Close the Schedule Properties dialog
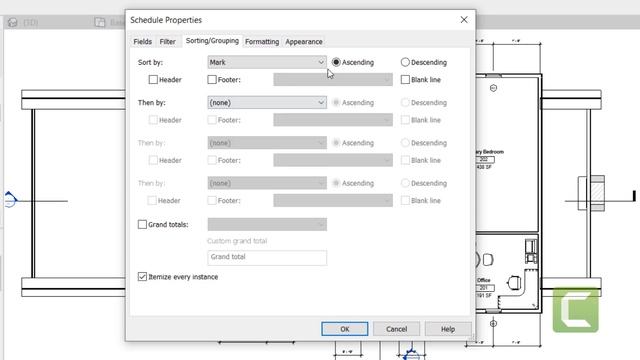The height and width of the screenshot is (360, 640). [464, 20]
